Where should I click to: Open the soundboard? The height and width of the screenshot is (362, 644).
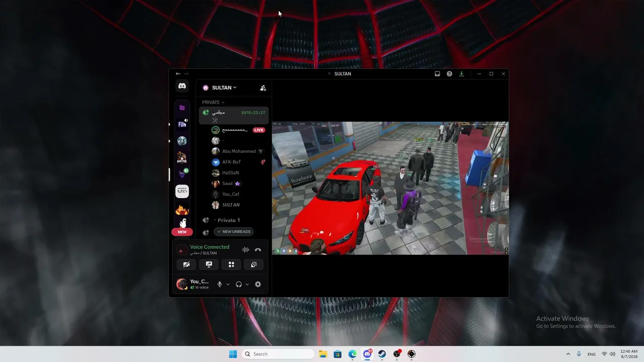pos(254,264)
